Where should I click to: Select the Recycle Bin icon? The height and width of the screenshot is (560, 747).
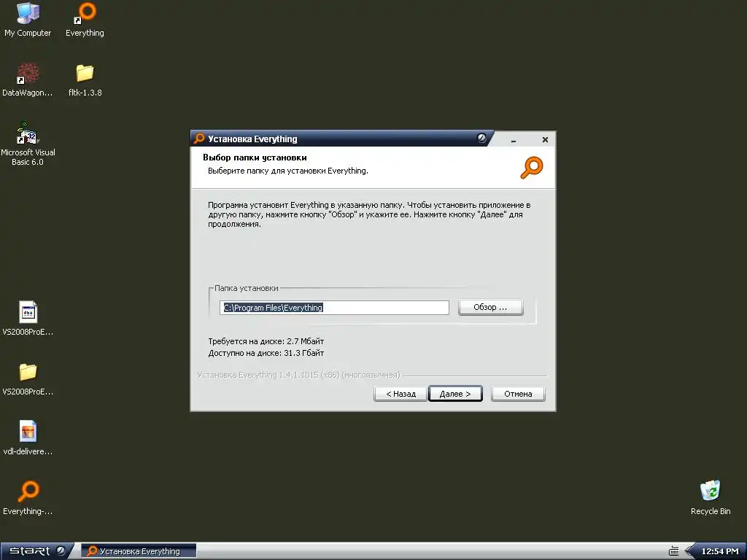711,498
